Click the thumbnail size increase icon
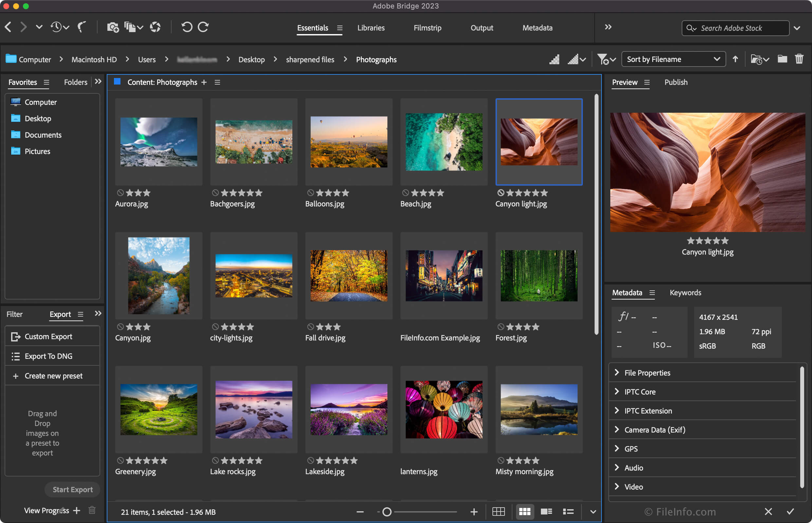Screen dimensions: 812x523 point(473,511)
